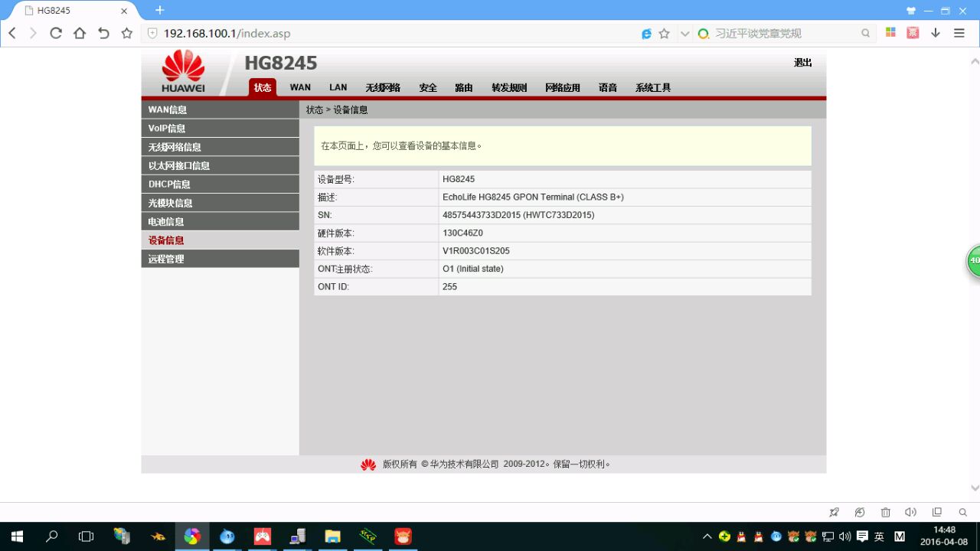Screen dimensions: 980x551
Task: Close the HG8245 tab
Action: [x=124, y=11]
